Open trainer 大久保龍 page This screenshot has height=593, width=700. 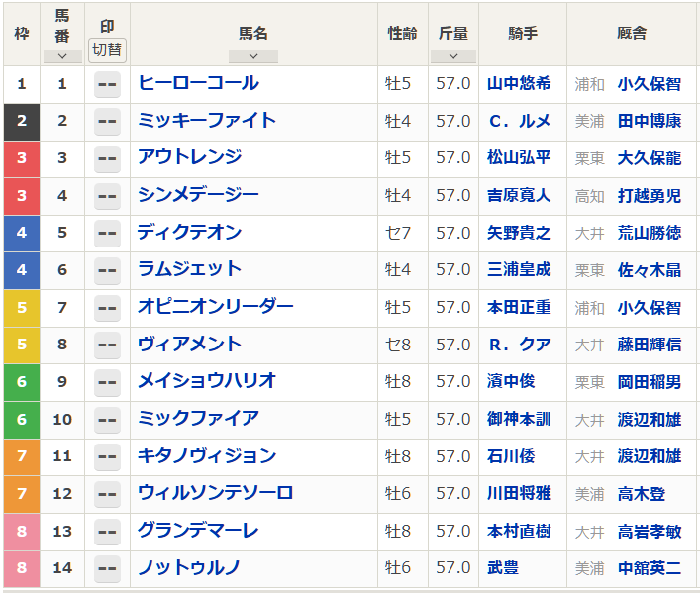(x=650, y=158)
